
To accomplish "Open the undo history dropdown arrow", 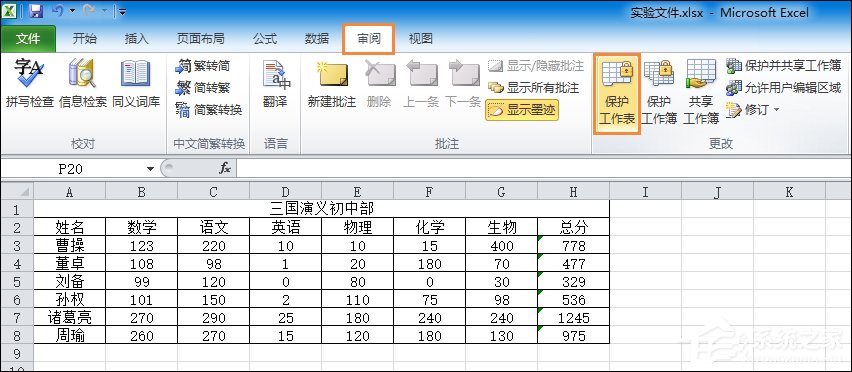I will pos(72,11).
